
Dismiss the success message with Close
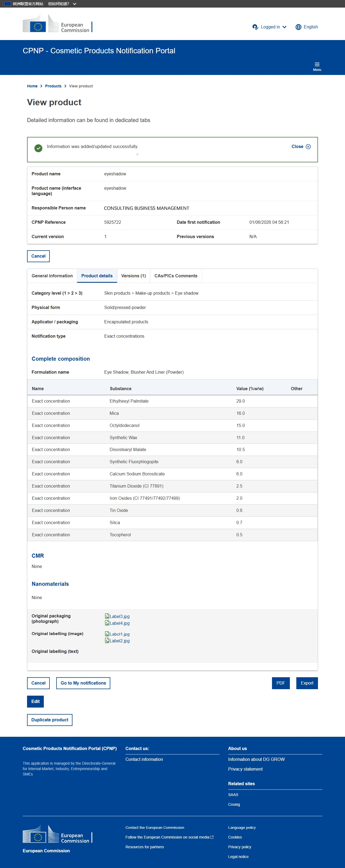tap(301, 147)
